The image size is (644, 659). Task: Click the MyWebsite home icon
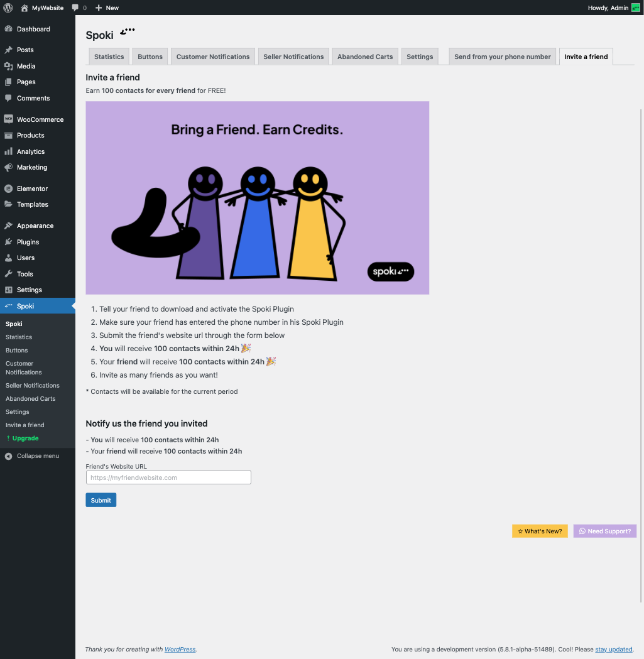(25, 8)
